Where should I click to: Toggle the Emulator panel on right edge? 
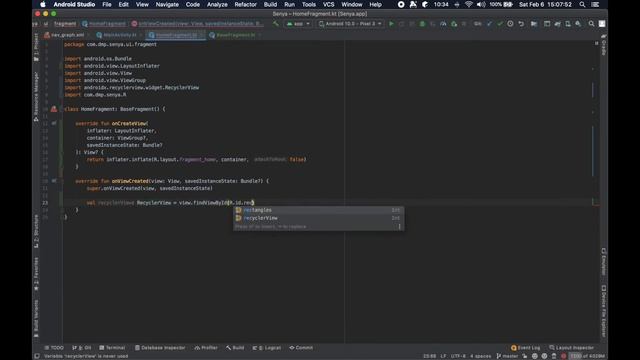point(604,262)
